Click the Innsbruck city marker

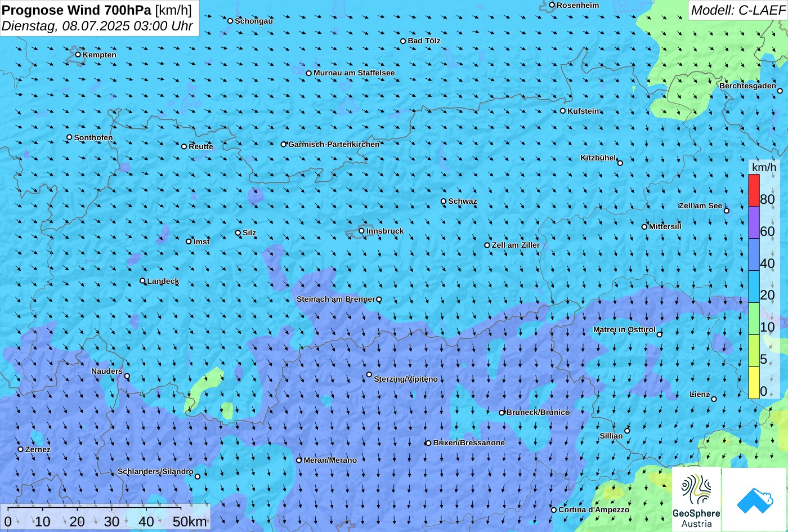coord(362,231)
